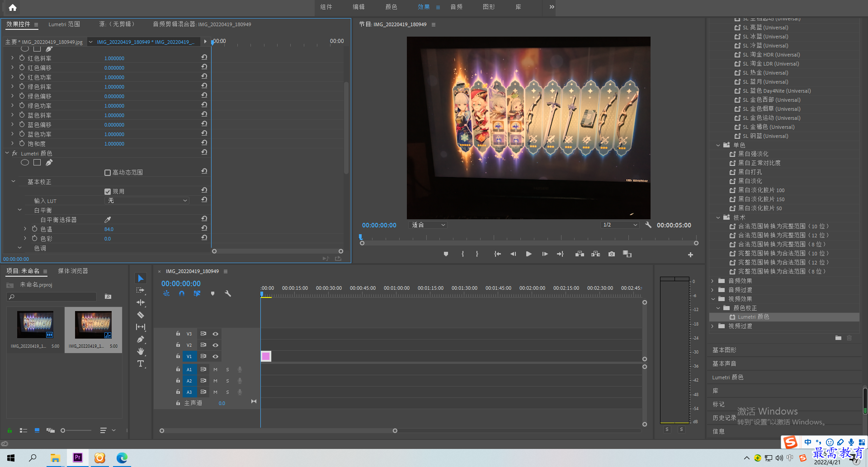Open timeline display settings wrench

[x=228, y=293]
